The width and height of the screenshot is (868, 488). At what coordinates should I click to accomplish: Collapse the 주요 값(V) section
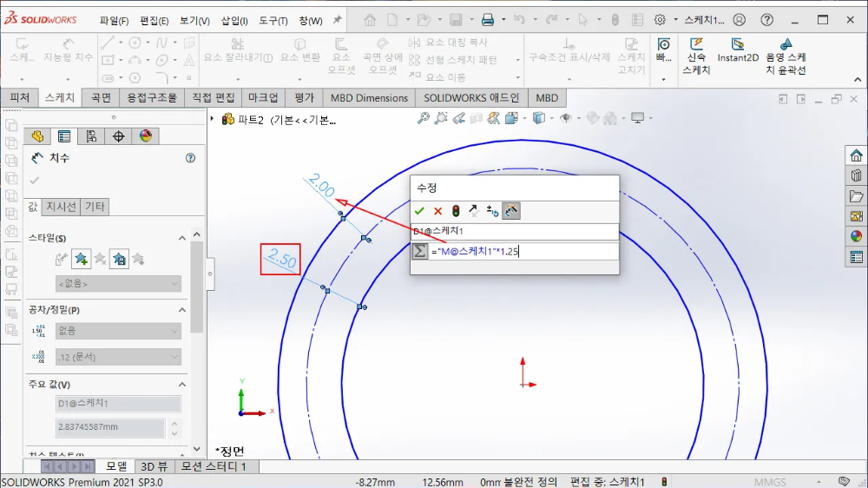click(182, 385)
